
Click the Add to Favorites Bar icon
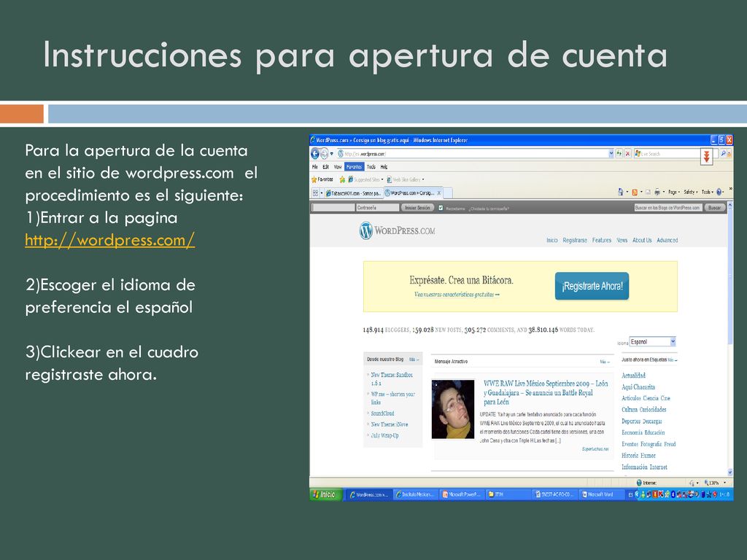click(342, 179)
